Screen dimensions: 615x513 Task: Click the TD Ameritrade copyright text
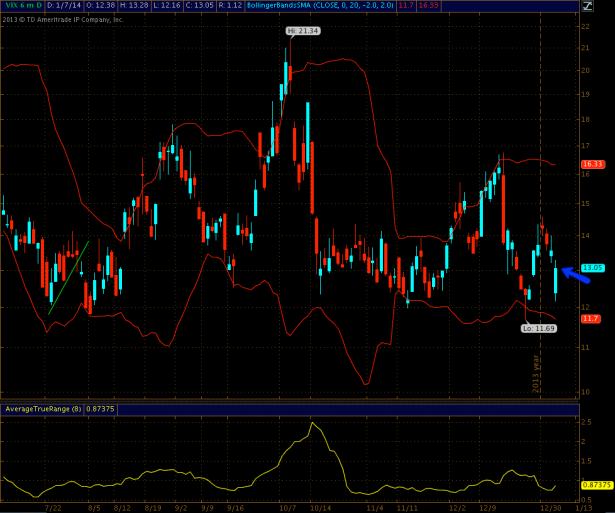pyautogui.click(x=63, y=19)
